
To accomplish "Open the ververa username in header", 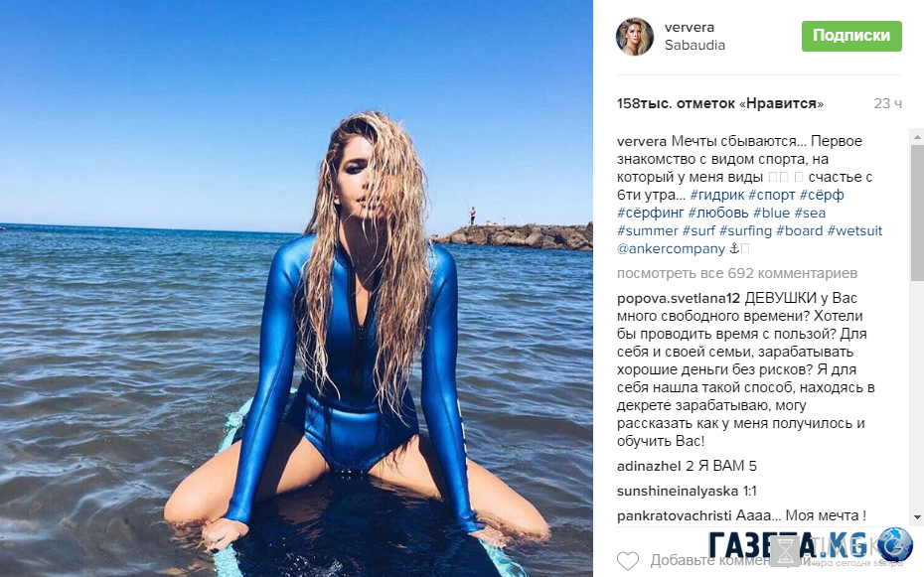I will point(689,27).
